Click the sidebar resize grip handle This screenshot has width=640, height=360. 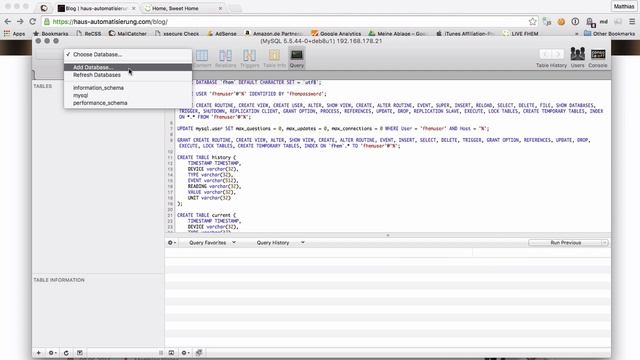(x=161, y=353)
